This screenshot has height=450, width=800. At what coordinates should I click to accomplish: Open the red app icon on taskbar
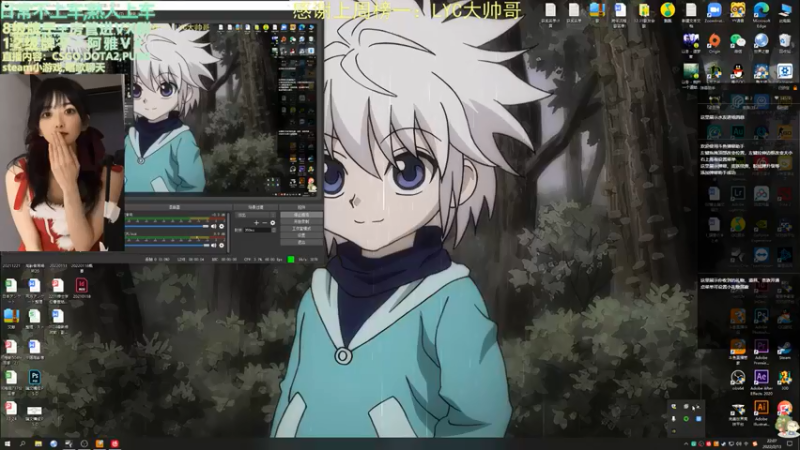[x=115, y=444]
